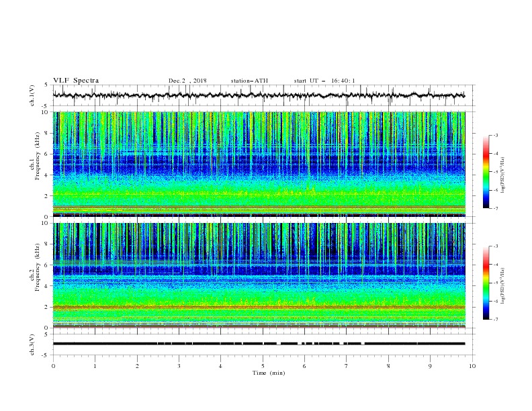Click the 'start UT = 16:40:1' label
Viewport: 532px width, 411px height.
pos(324,81)
